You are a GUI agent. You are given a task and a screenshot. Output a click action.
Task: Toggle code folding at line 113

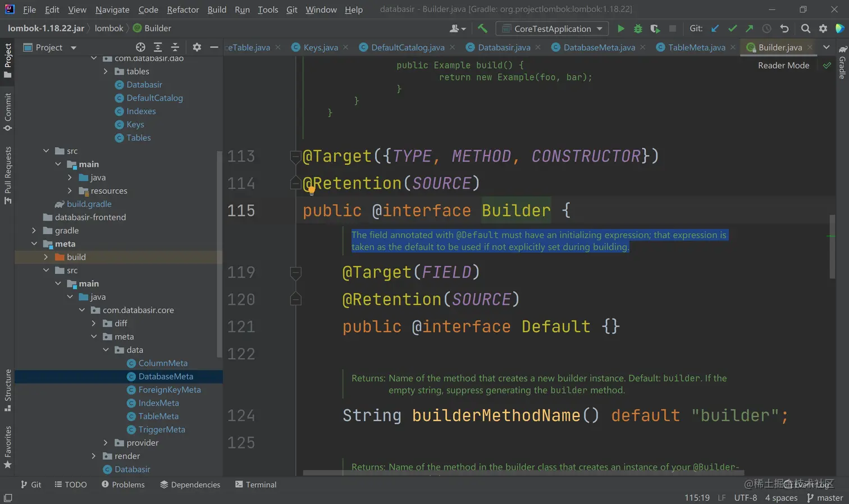pyautogui.click(x=295, y=156)
